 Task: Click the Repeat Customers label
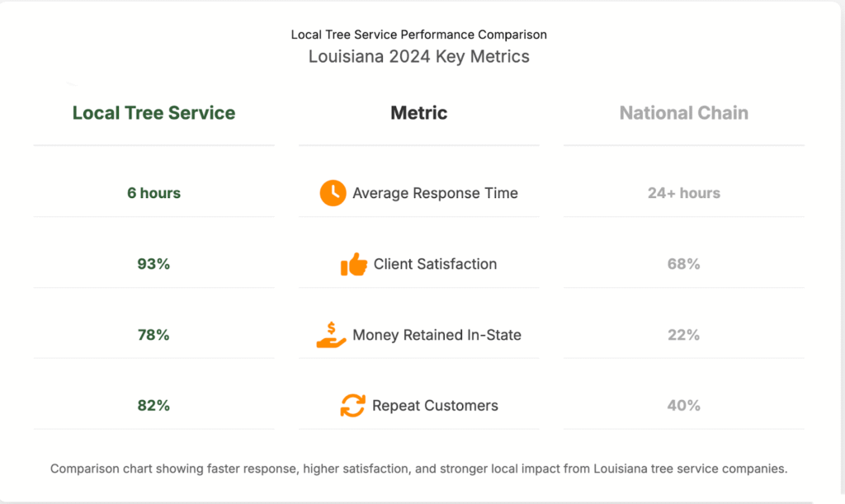point(435,406)
